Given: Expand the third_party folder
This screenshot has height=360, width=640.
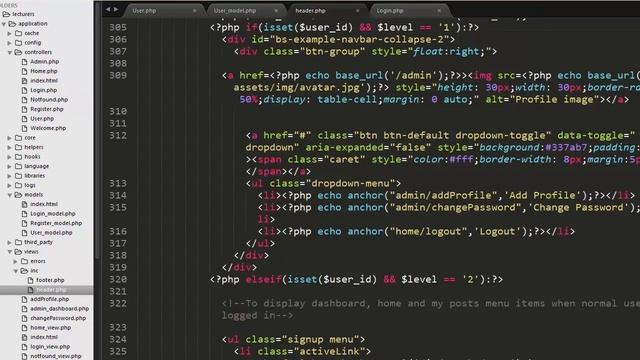Looking at the screenshot, I should click(9, 242).
